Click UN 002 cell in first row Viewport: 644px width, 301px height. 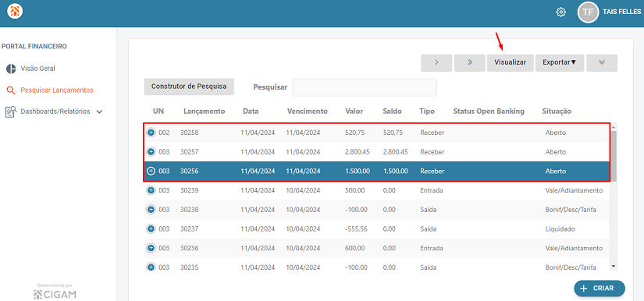(164, 133)
